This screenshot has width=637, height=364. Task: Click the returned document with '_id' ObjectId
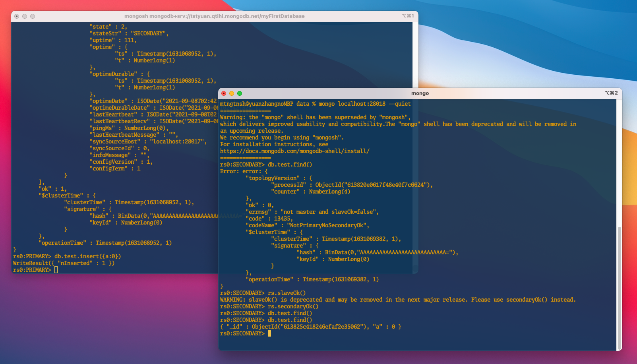pos(311,327)
